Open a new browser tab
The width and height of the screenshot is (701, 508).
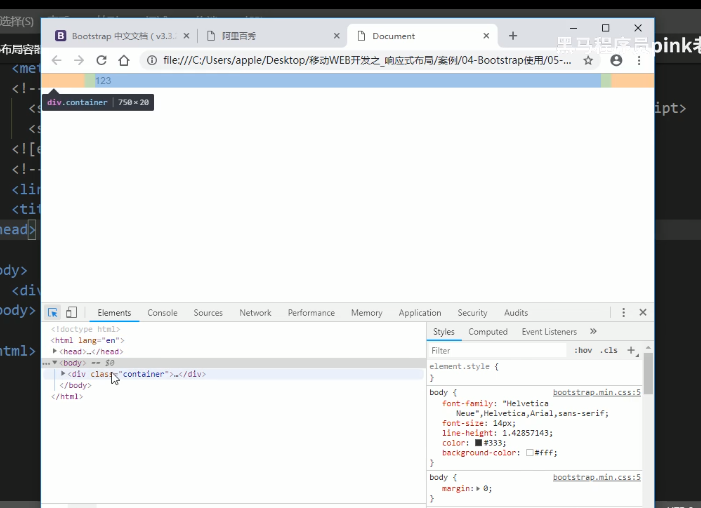(513, 36)
